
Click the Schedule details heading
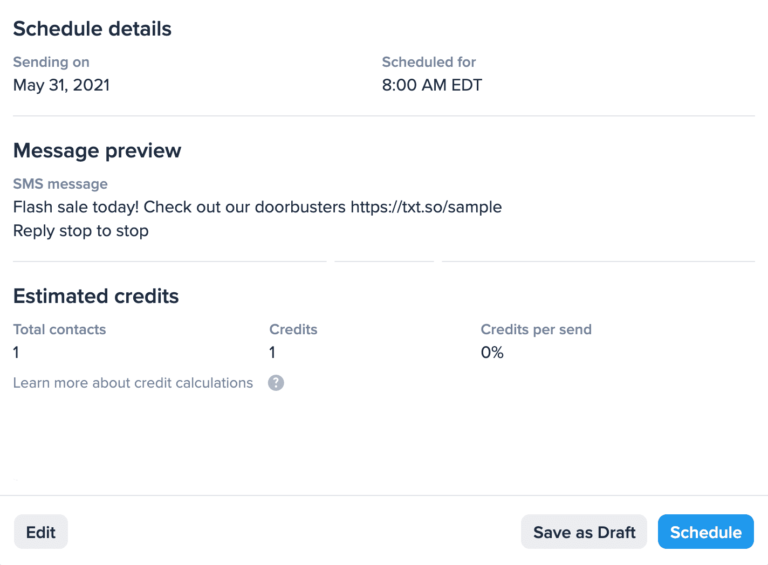click(92, 29)
